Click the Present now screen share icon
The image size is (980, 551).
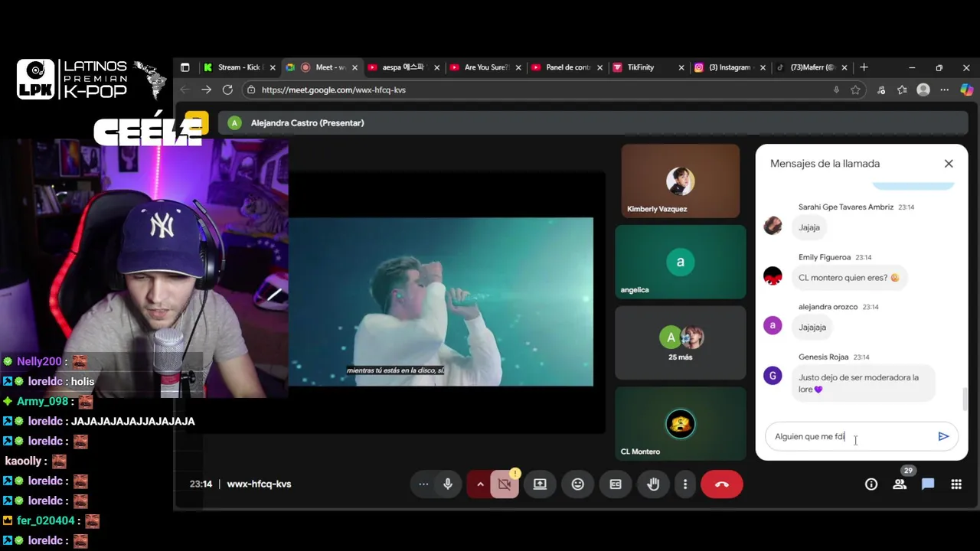point(540,484)
